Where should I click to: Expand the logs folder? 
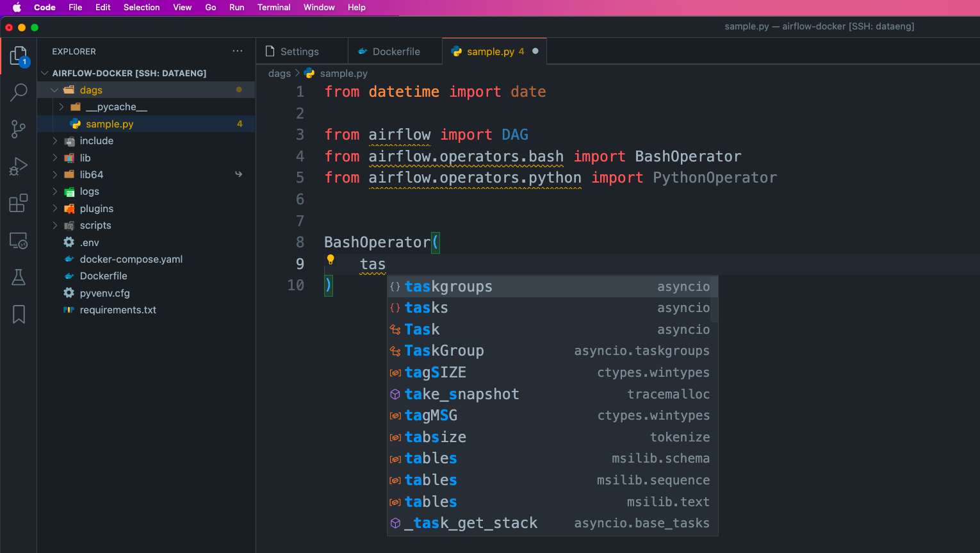tap(54, 191)
